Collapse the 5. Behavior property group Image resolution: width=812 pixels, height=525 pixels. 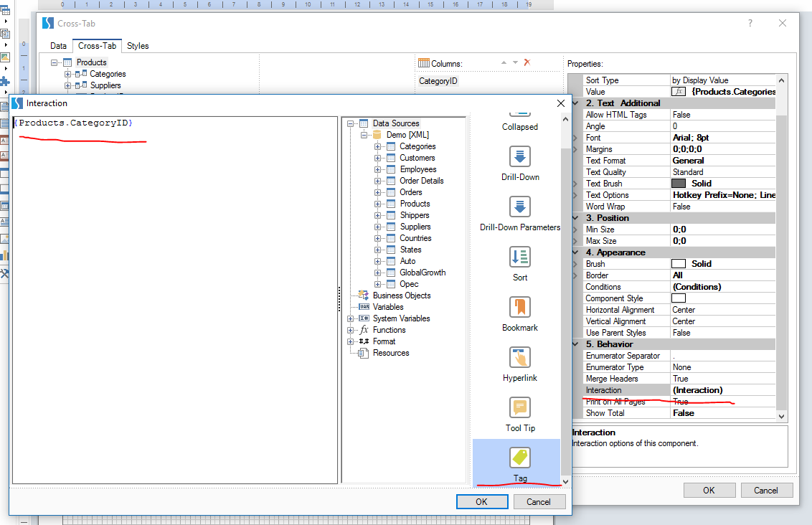[575, 344]
